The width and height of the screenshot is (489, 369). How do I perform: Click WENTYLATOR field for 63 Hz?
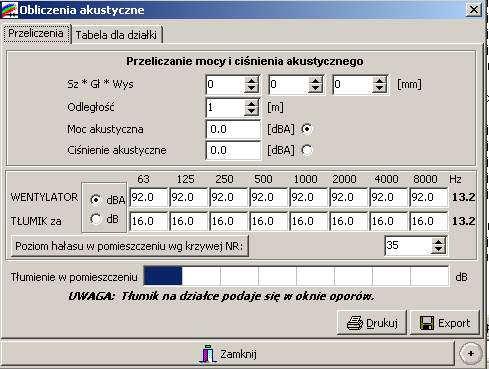point(149,197)
